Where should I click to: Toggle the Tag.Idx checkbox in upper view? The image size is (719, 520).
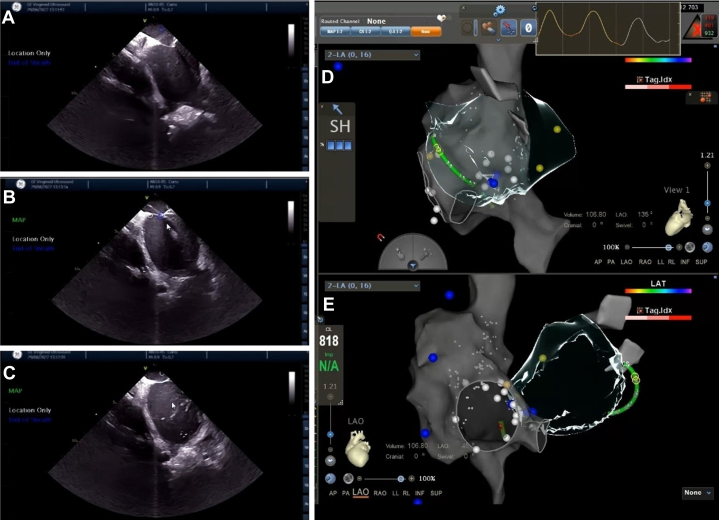click(x=640, y=80)
